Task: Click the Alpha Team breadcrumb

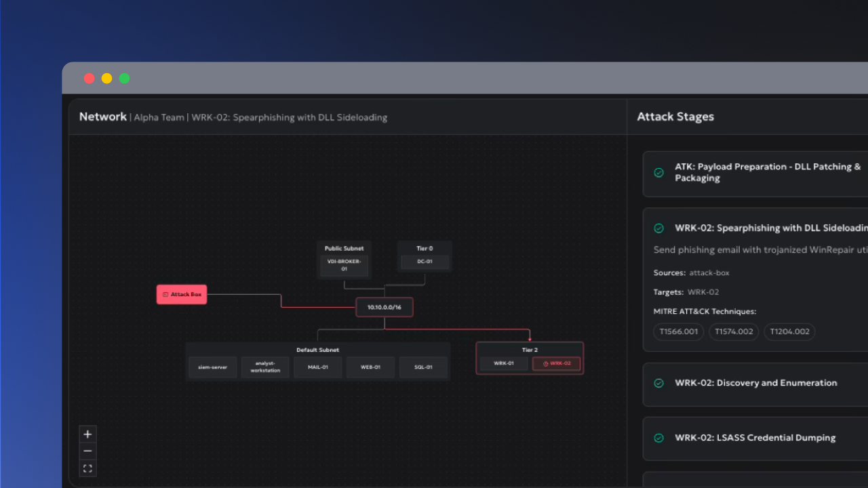Action: (159, 117)
